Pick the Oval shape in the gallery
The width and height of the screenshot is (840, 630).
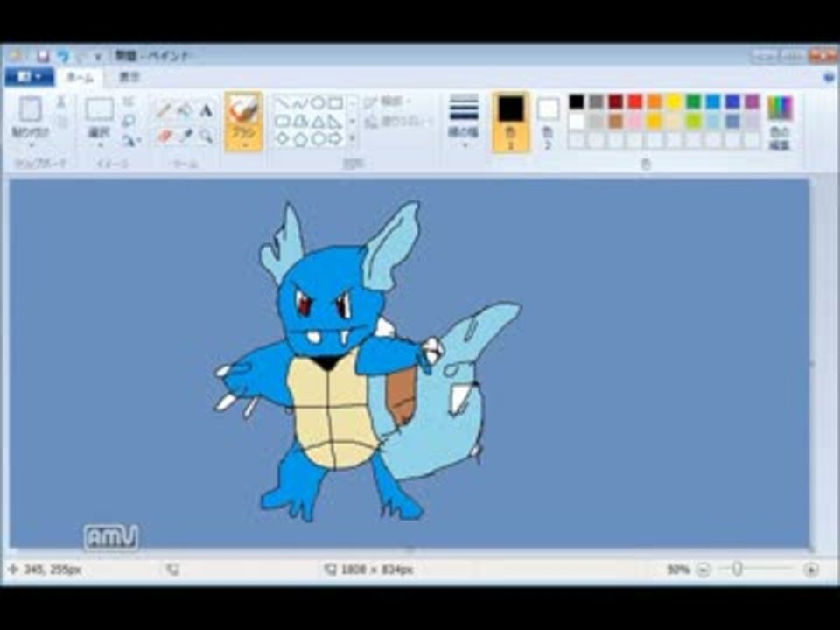point(318,102)
